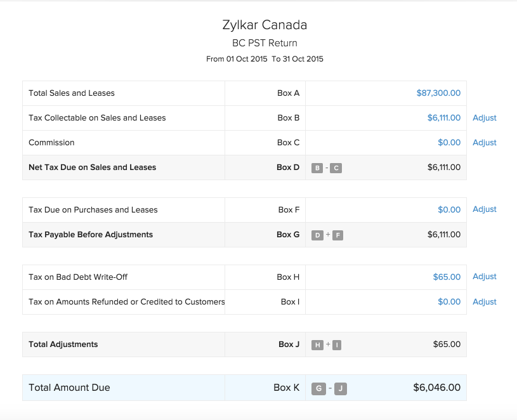This screenshot has width=517, height=420.
Task: Open the Box I $0.00 amount
Action: pos(449,302)
